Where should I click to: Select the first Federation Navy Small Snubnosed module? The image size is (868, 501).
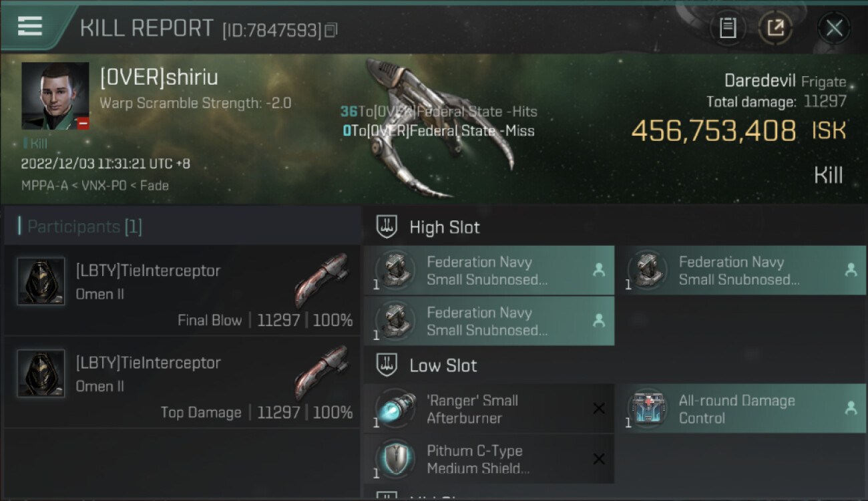[x=489, y=271]
